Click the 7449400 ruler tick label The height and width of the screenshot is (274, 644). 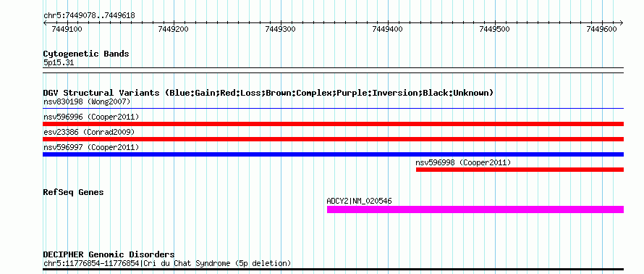click(387, 29)
